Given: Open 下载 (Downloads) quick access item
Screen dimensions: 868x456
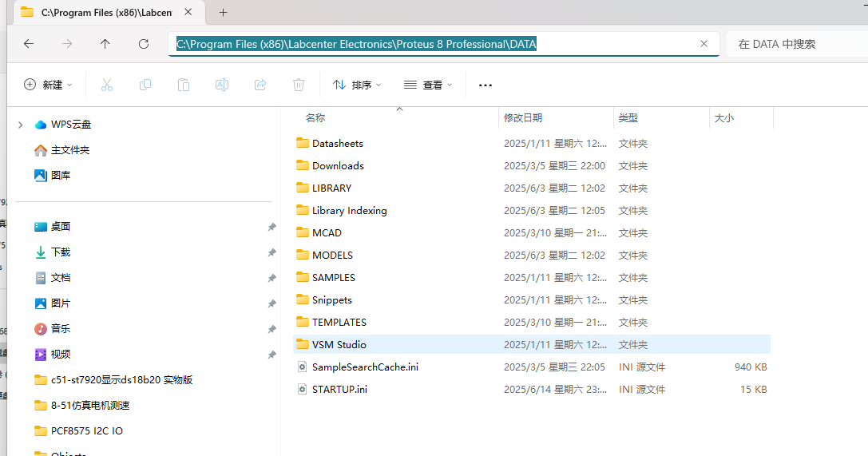Looking at the screenshot, I should click(x=61, y=252).
